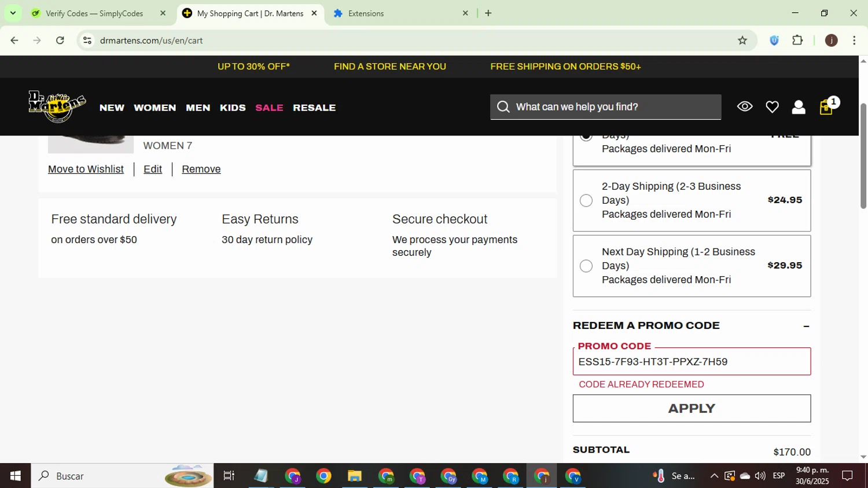Open the WOMEN menu item

(x=155, y=108)
